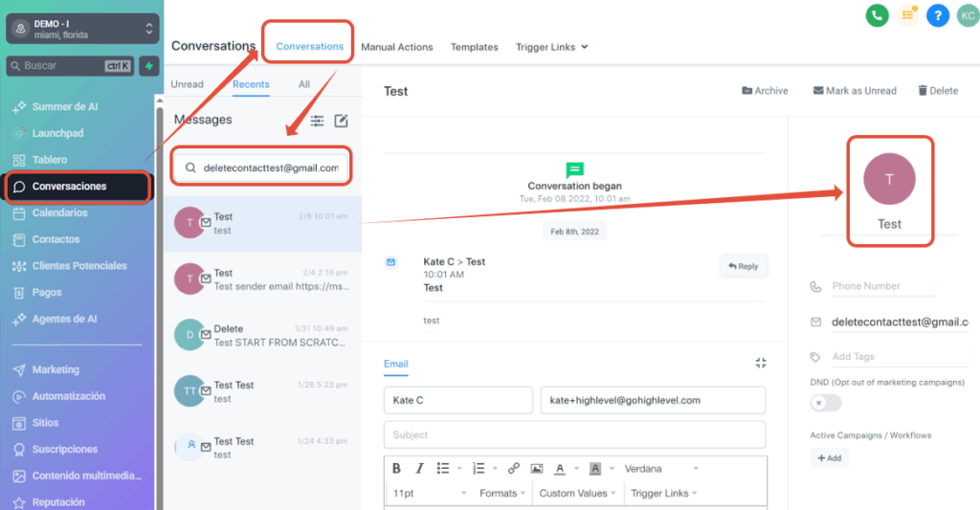Image resolution: width=980 pixels, height=510 pixels.
Task: Open the message filter settings icon
Action: [317, 121]
